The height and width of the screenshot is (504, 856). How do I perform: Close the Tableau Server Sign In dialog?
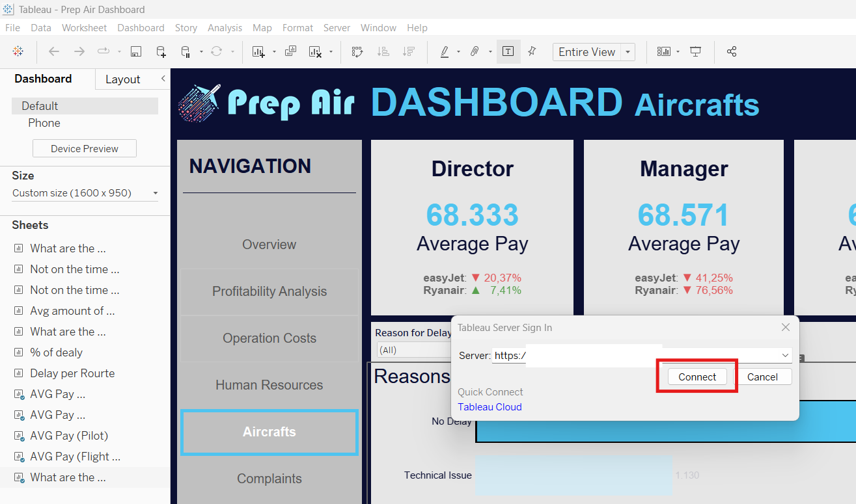(x=786, y=327)
